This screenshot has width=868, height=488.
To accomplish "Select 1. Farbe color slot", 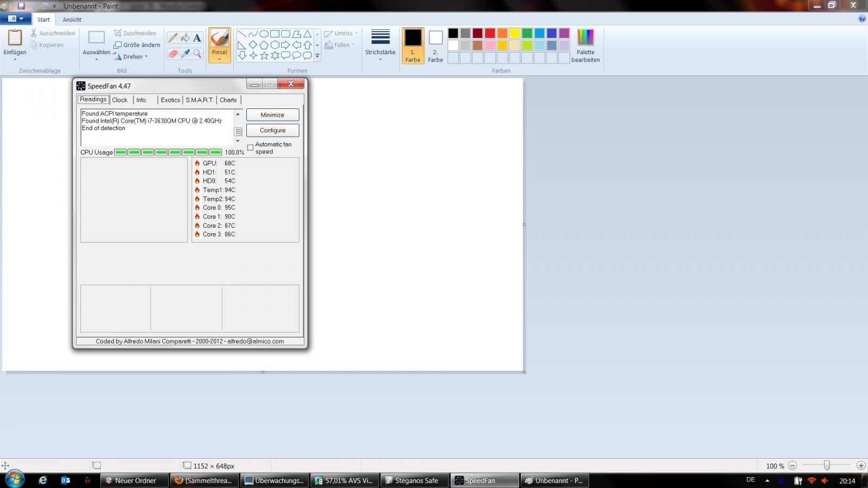I will point(413,46).
